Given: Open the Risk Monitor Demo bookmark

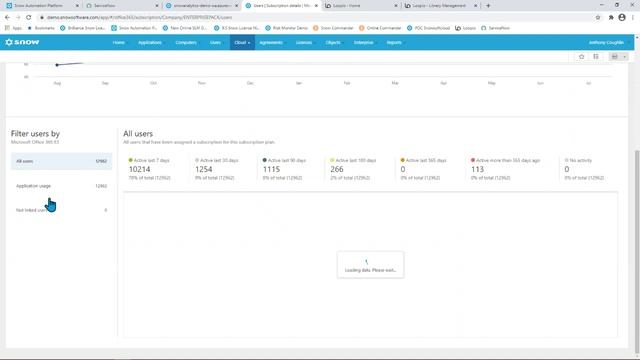Looking at the screenshot, I should point(286,28).
